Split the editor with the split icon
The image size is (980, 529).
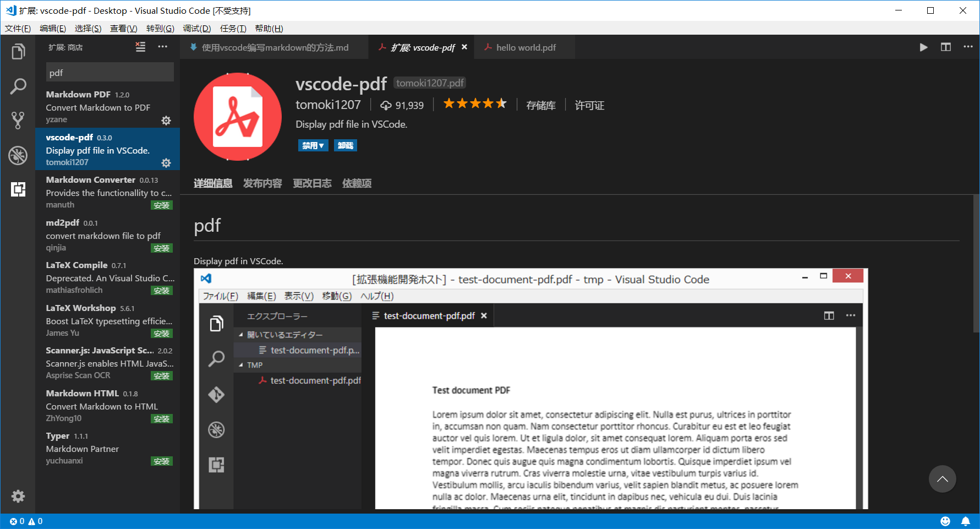[946, 47]
